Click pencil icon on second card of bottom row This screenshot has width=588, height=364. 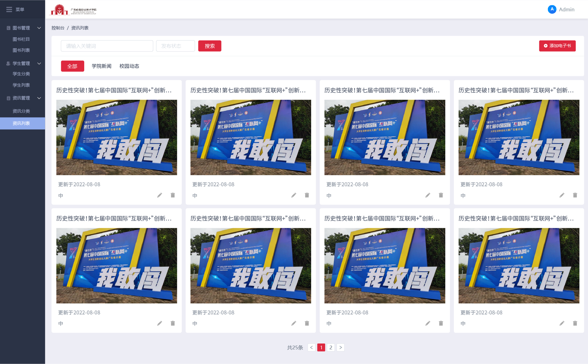point(294,323)
